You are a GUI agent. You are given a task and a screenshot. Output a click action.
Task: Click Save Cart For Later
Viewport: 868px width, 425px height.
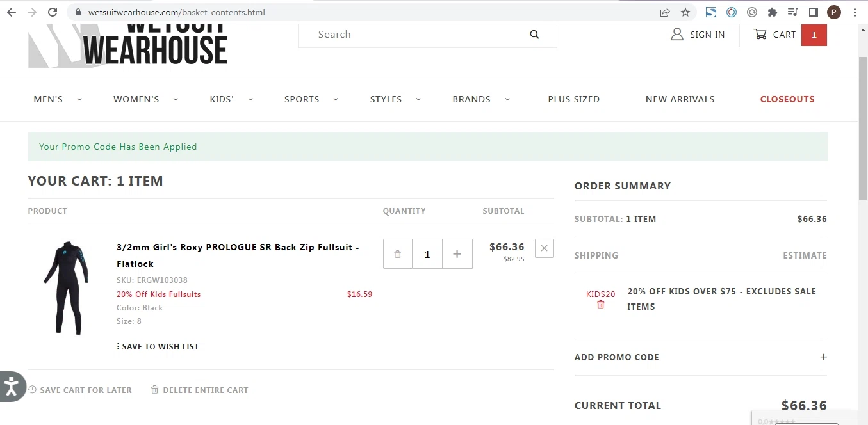(80, 390)
